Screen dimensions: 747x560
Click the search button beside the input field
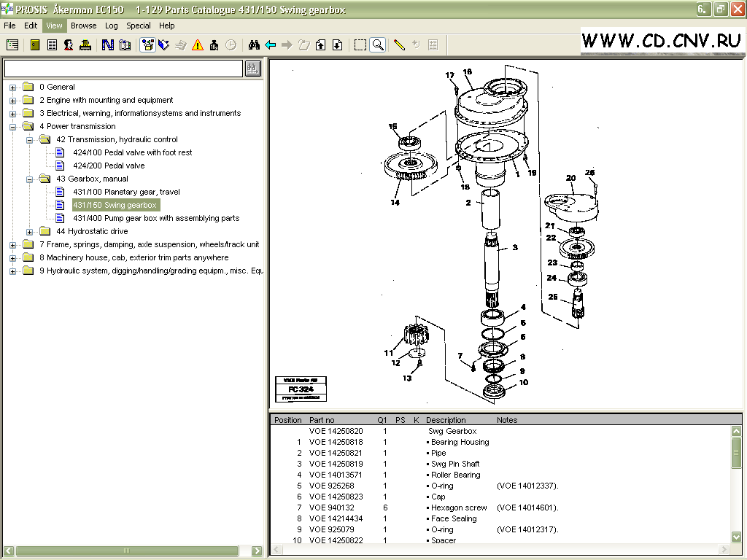252,69
